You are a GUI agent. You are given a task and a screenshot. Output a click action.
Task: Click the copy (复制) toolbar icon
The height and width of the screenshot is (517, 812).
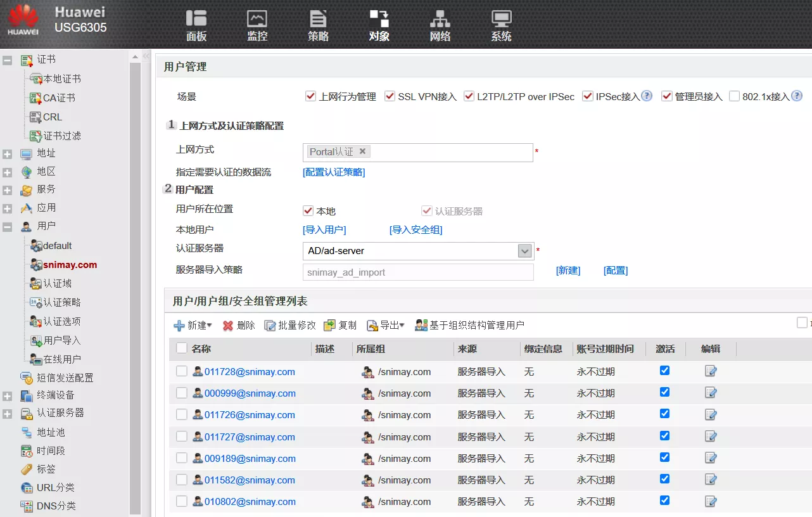tap(329, 326)
